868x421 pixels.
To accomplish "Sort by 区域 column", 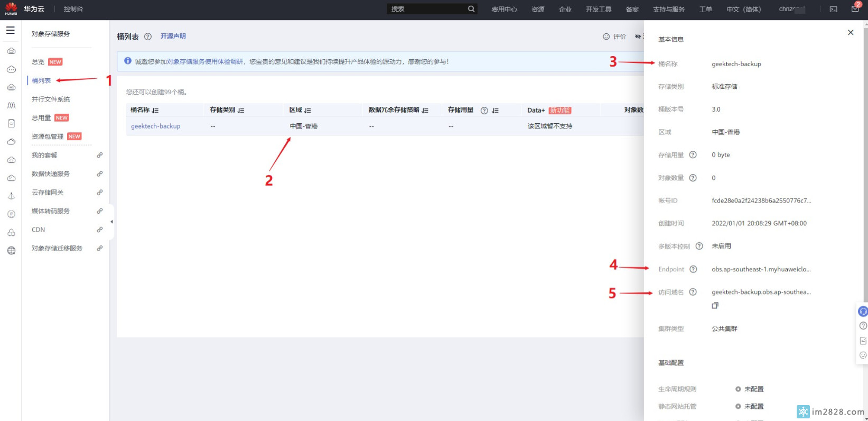I will point(307,111).
